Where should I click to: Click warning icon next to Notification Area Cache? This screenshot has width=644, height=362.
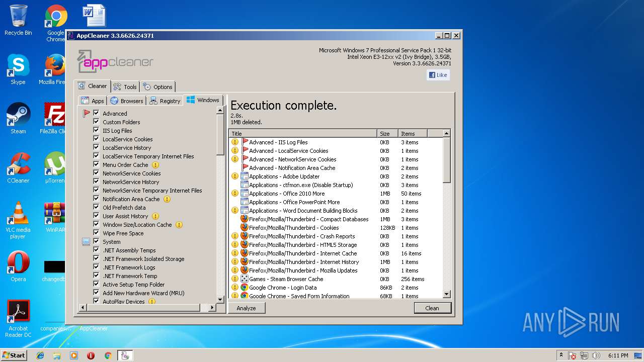(x=167, y=199)
